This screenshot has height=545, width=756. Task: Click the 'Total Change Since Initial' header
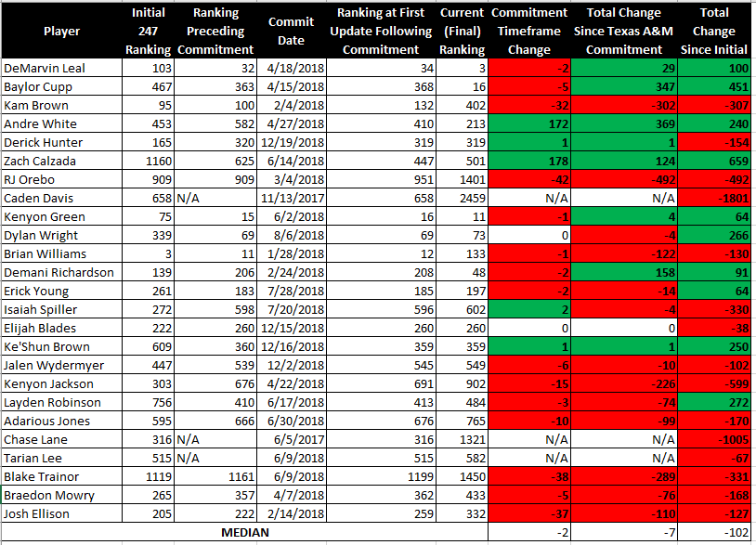point(714,31)
